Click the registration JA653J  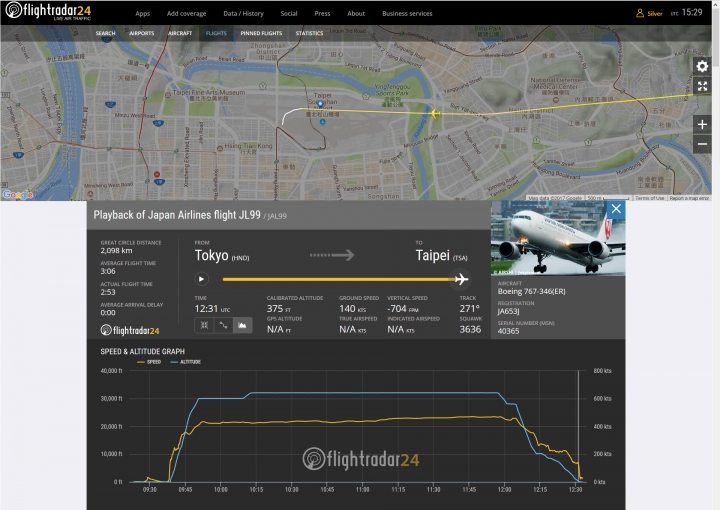click(x=508, y=311)
